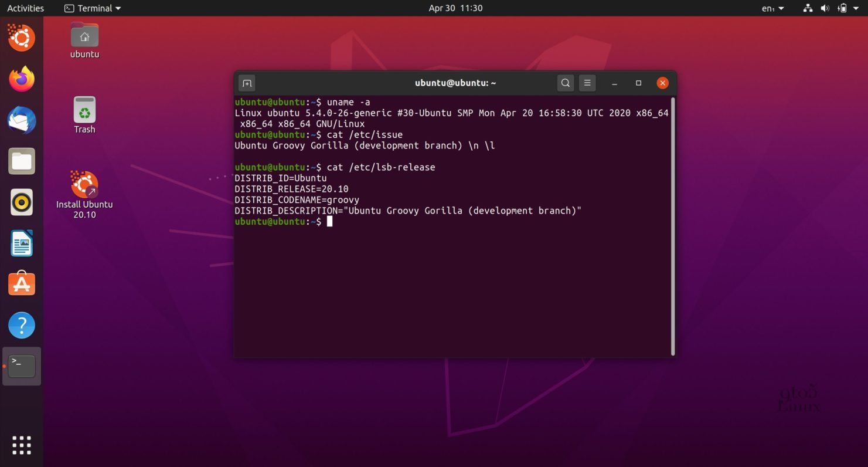This screenshot has width=868, height=467.
Task: Click the ubuntu@ubuntu: ~ title bar
Action: point(455,83)
